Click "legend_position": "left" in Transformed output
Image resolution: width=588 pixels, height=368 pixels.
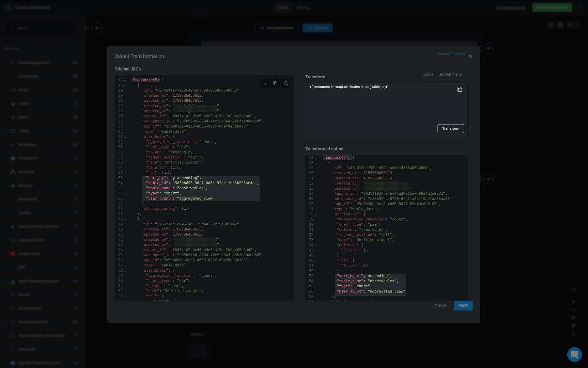365,235
